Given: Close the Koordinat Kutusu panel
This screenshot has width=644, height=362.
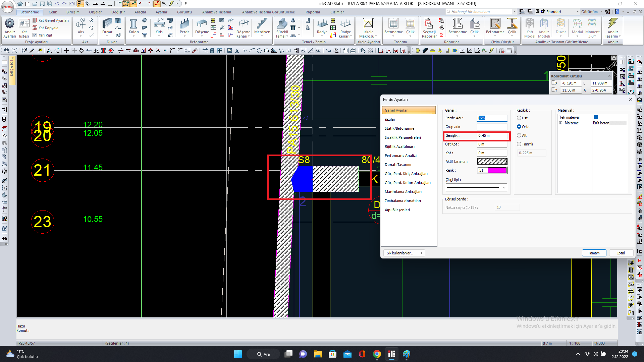Looking at the screenshot, I should (609, 76).
